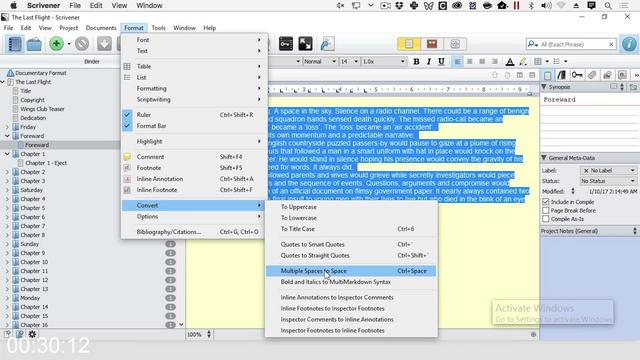Choose Bibliography/Citations... menu item
The image size is (640, 360).
pyautogui.click(x=194, y=232)
